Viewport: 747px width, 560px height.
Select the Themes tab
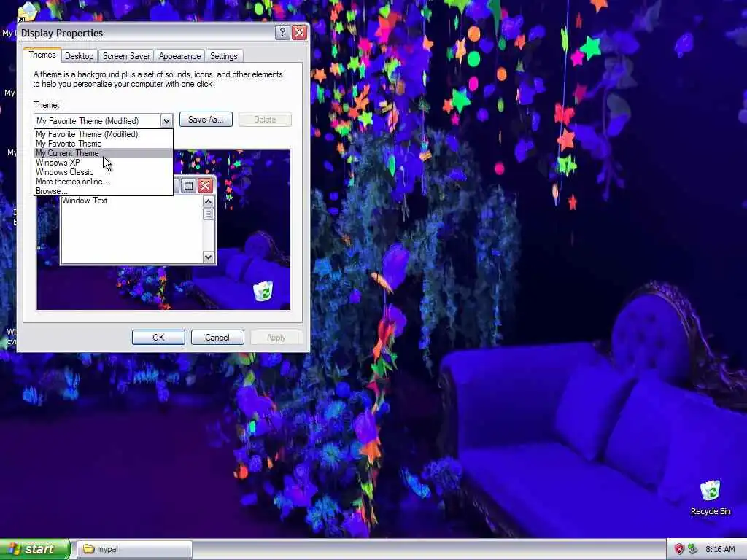tap(42, 55)
